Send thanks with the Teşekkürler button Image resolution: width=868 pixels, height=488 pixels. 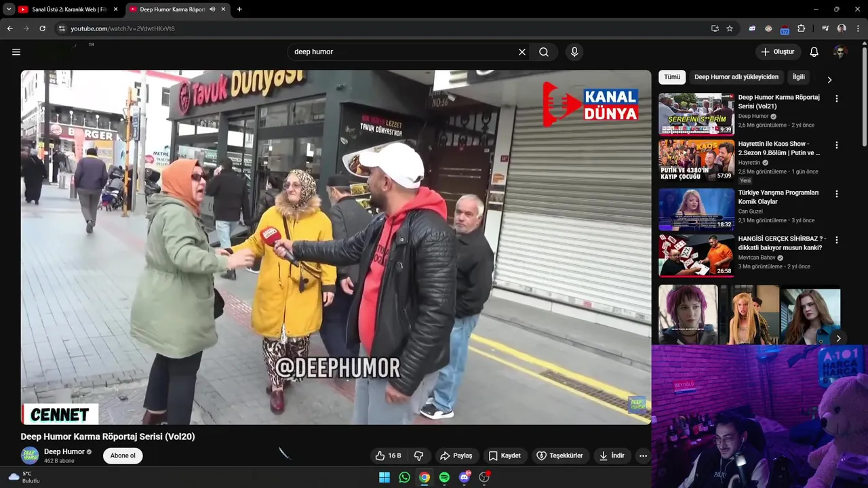click(559, 455)
